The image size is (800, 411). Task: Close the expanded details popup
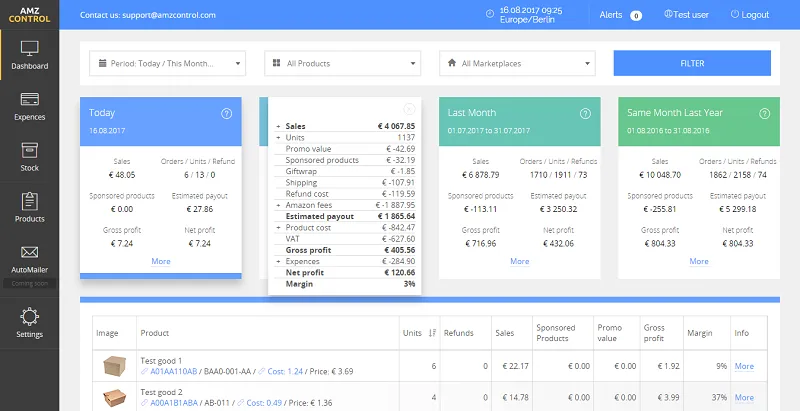point(408,108)
